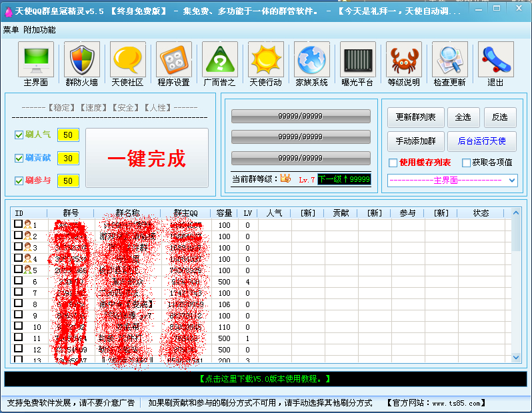This screenshot has height=413, width=532.
Task: Toggle the 刷贡献 checkbox
Action: [x=19, y=158]
